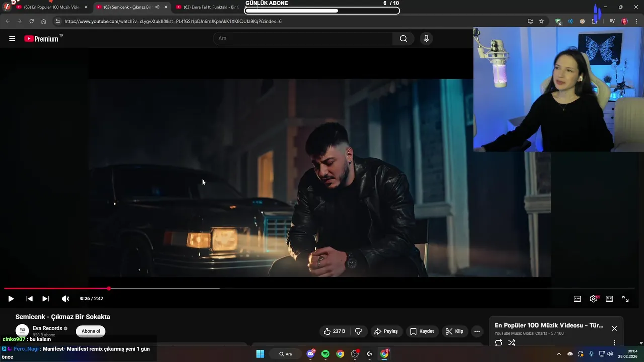This screenshot has width=644, height=362.
Task: Like the video with 237 B likes
Action: [x=334, y=331]
